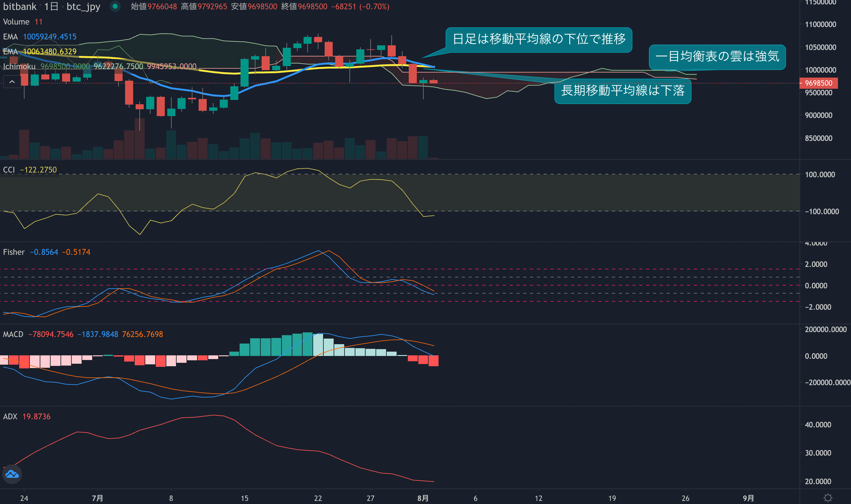The image size is (851, 504).
Task: Select the Fisher indicator label
Action: tap(14, 252)
